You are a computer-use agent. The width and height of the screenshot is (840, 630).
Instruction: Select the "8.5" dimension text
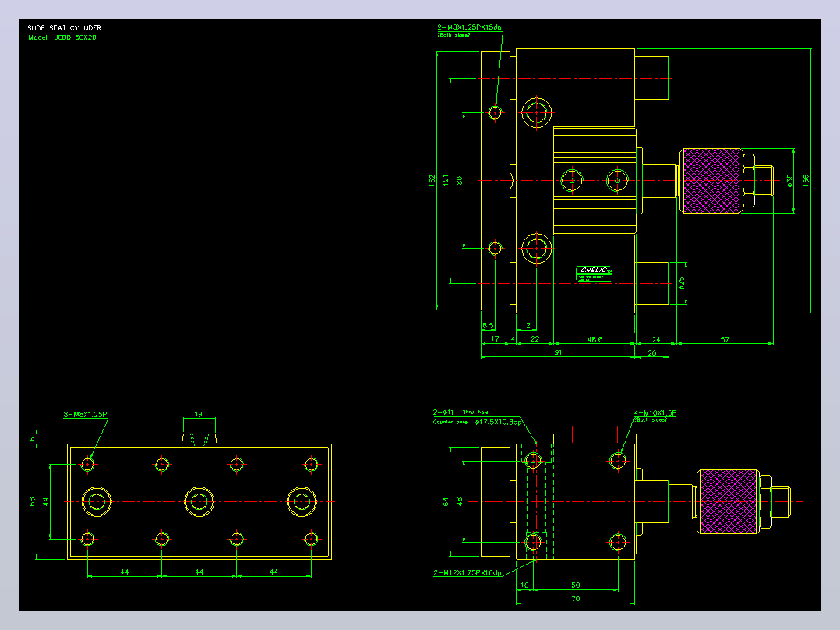[x=488, y=325]
